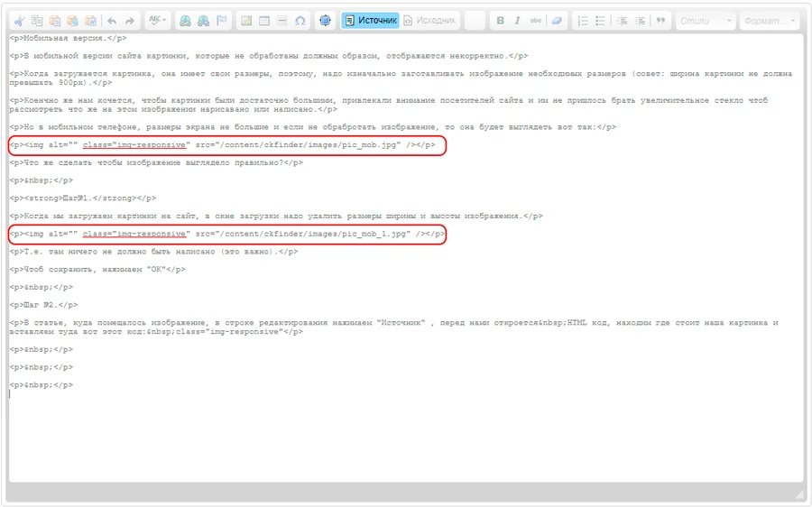Toggle Bold formatting button
Viewport: 812px width, 507px height.
click(500, 20)
